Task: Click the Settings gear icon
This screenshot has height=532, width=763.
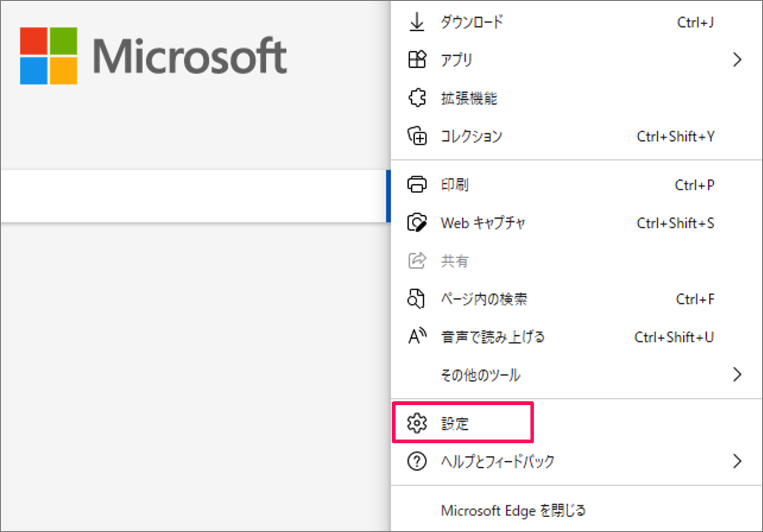Action: 418,423
